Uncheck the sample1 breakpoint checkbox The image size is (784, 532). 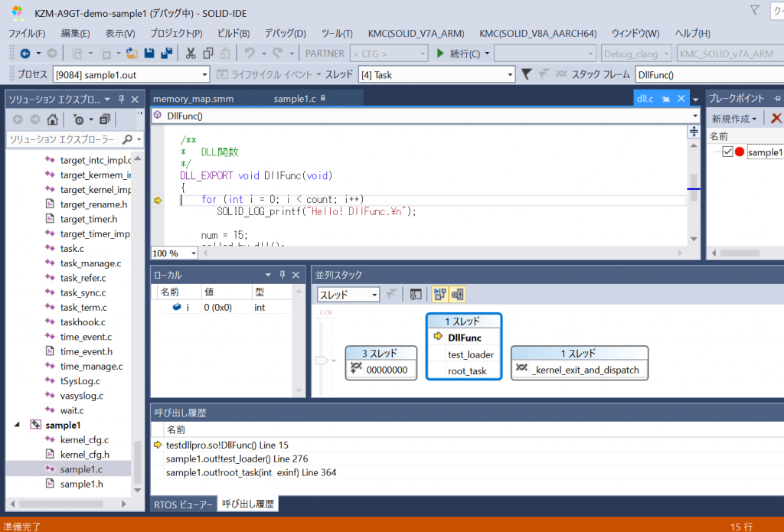pyautogui.click(x=727, y=152)
